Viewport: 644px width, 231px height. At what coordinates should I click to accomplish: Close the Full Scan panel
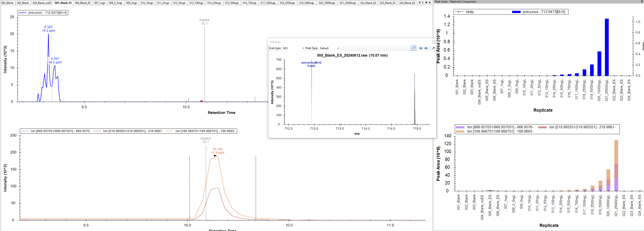434,42
